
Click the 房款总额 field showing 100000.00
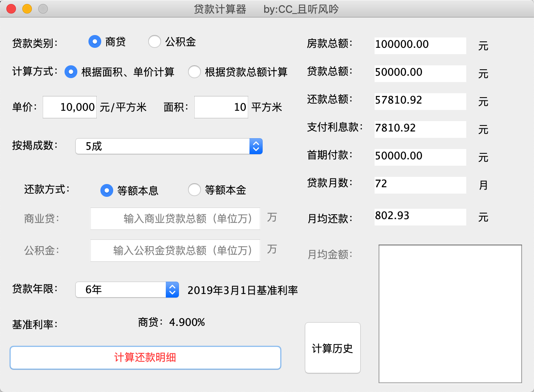coord(420,45)
